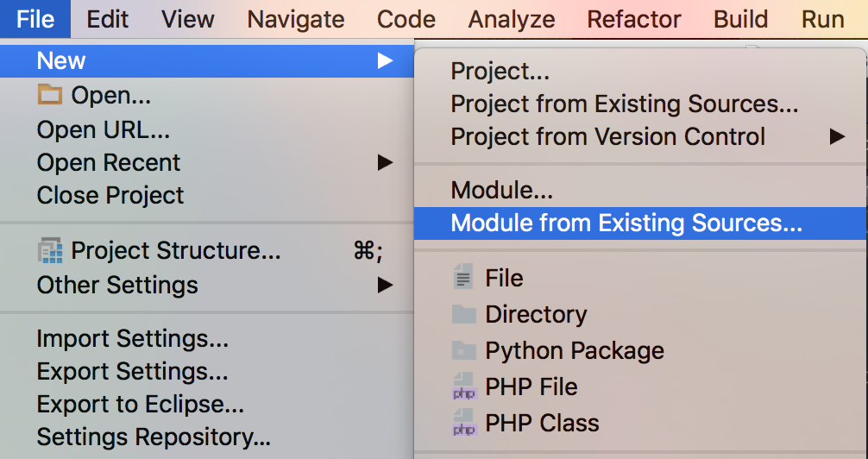Click the folder icon beside Open...
This screenshot has height=459, width=868.
click(x=50, y=95)
